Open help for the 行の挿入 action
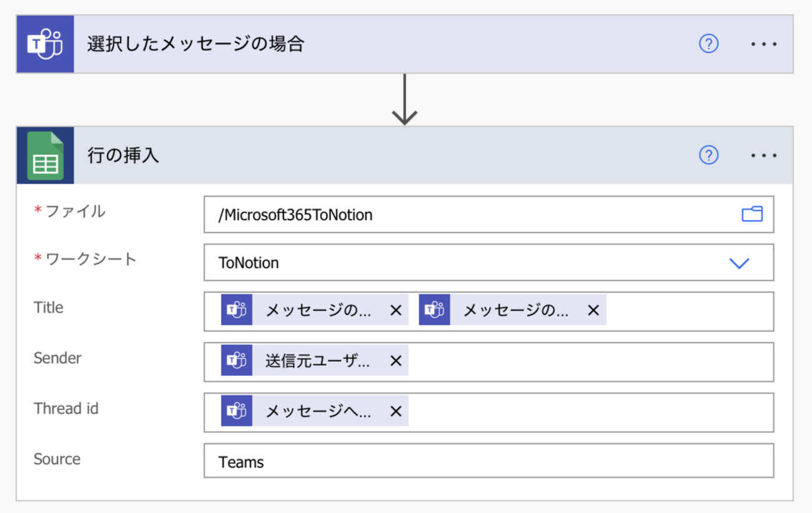812x513 pixels. 708,155
